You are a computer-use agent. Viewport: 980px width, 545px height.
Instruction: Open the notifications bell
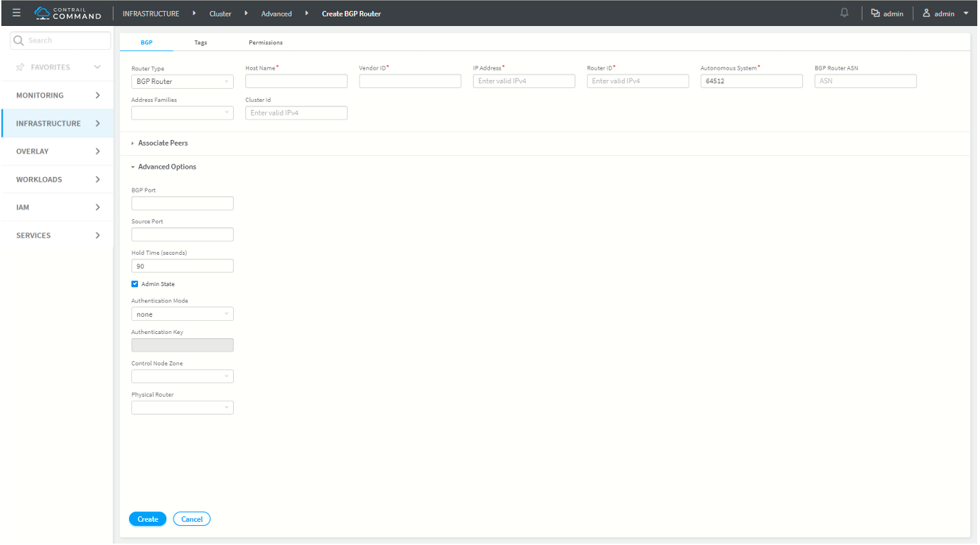pos(845,13)
